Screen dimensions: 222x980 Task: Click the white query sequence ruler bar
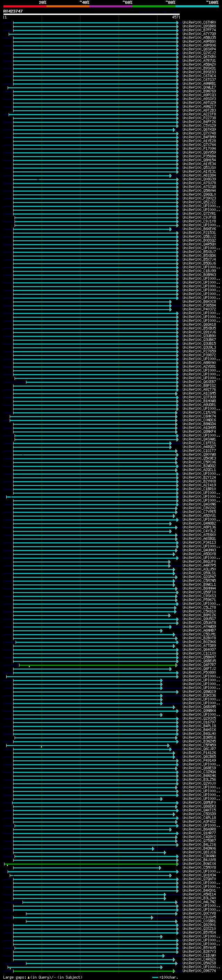91,15
